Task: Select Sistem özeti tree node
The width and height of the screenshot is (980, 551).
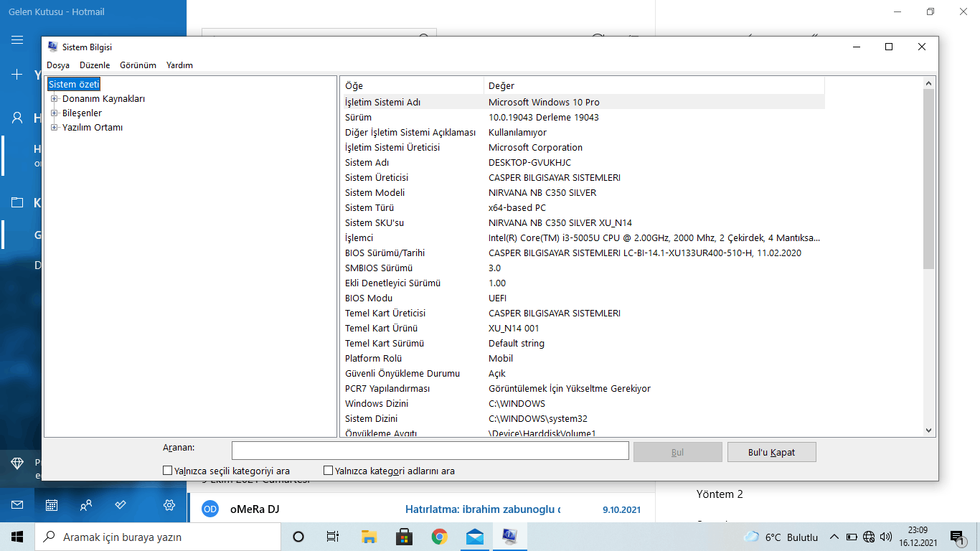Action: 74,85
